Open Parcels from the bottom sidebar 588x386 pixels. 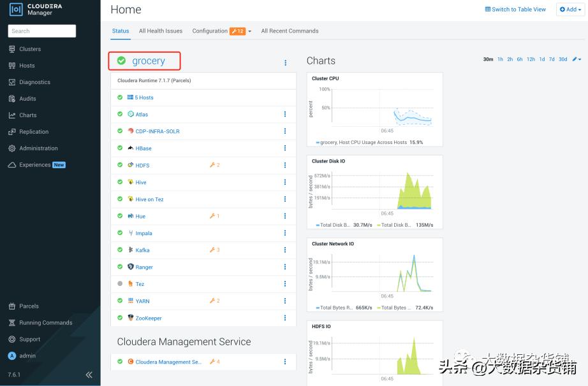point(29,306)
